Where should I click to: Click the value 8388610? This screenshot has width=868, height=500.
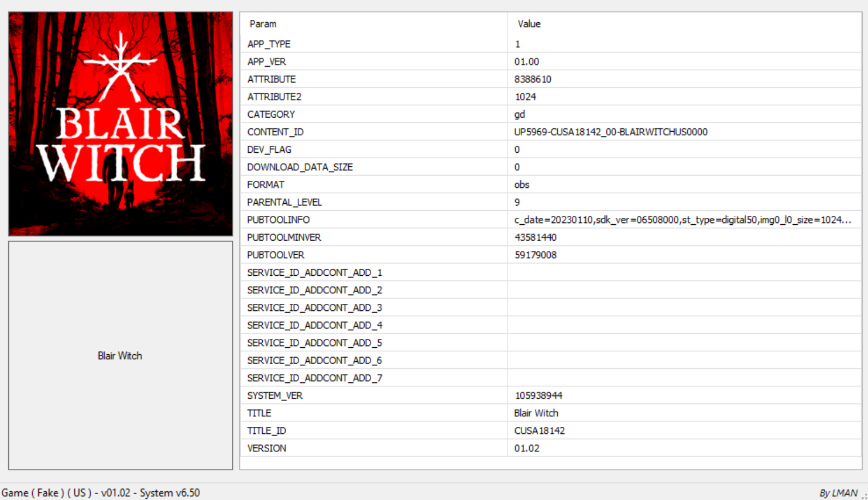[533, 79]
